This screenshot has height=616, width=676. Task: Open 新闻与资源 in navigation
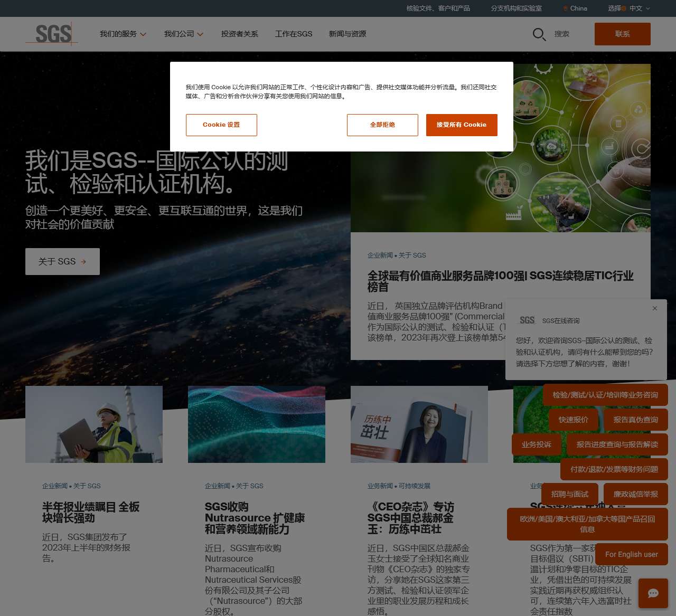[347, 34]
